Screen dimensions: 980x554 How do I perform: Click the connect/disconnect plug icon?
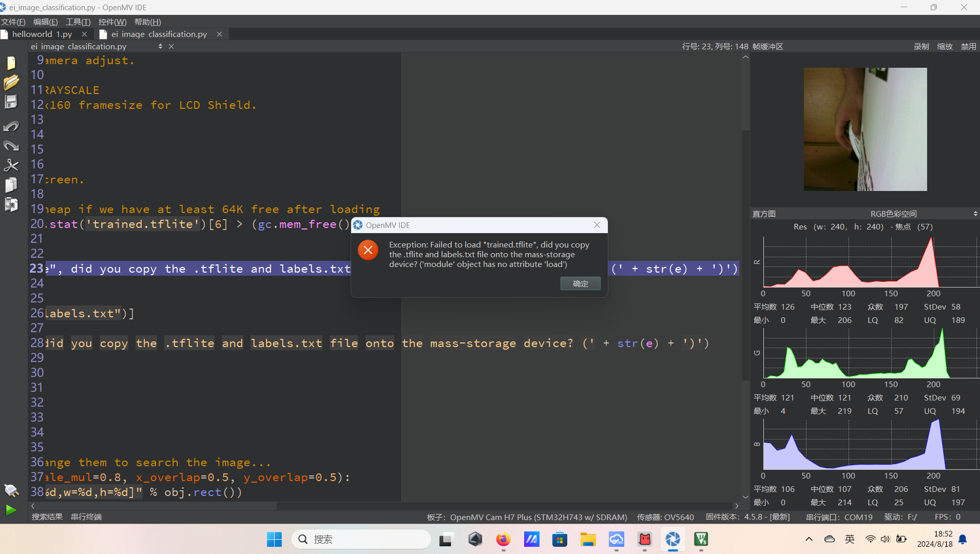click(11, 490)
